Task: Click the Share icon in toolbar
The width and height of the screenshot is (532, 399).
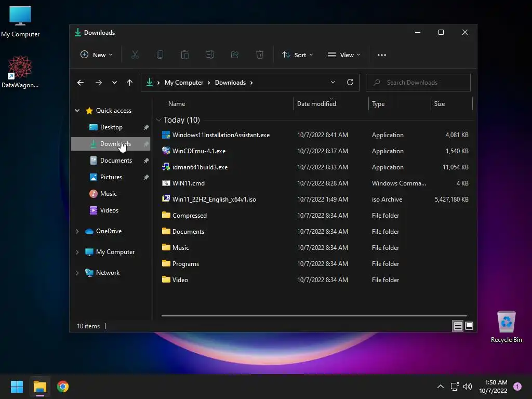Action: click(235, 55)
